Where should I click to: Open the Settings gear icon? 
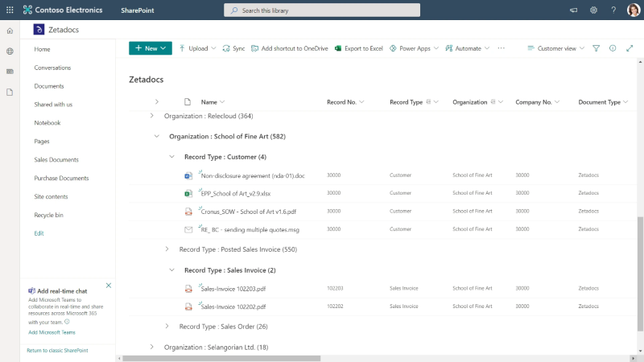click(x=593, y=10)
